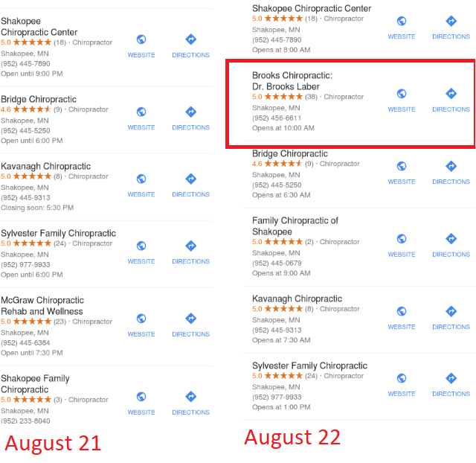Click Brooks Chiropractic phone number (952) 456-6611
Image resolution: width=476 pixels, height=463 pixels.
pyautogui.click(x=277, y=118)
